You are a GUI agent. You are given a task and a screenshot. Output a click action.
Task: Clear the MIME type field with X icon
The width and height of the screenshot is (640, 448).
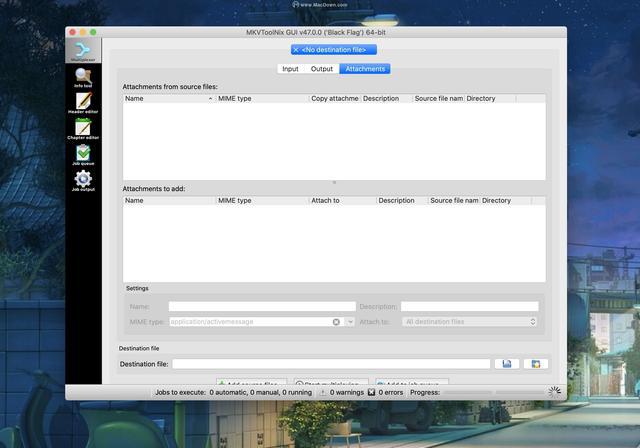[336, 322]
